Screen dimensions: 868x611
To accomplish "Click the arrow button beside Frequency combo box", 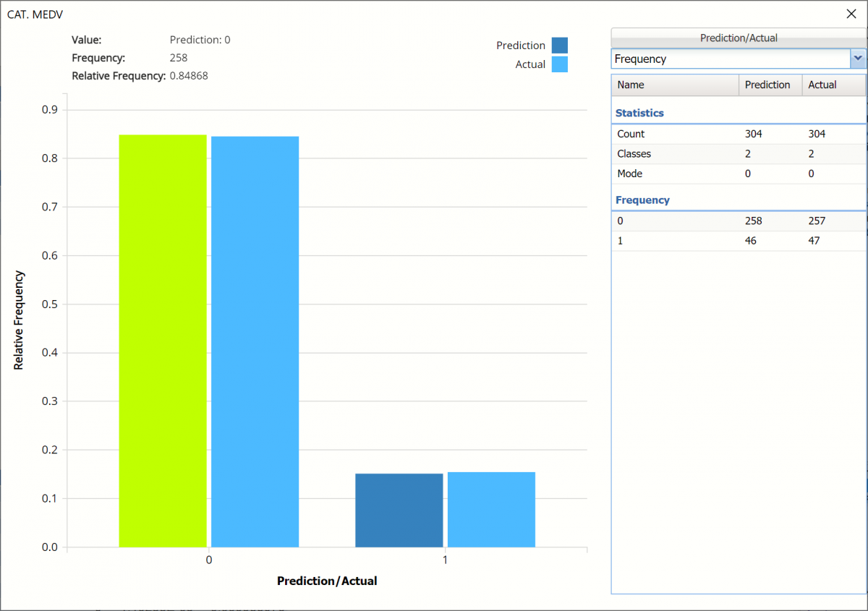I will point(858,59).
